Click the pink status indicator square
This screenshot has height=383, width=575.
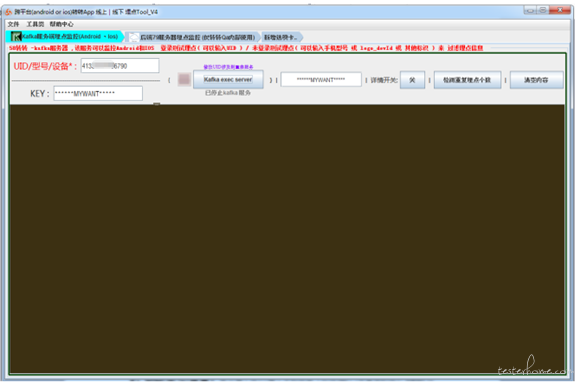184,80
